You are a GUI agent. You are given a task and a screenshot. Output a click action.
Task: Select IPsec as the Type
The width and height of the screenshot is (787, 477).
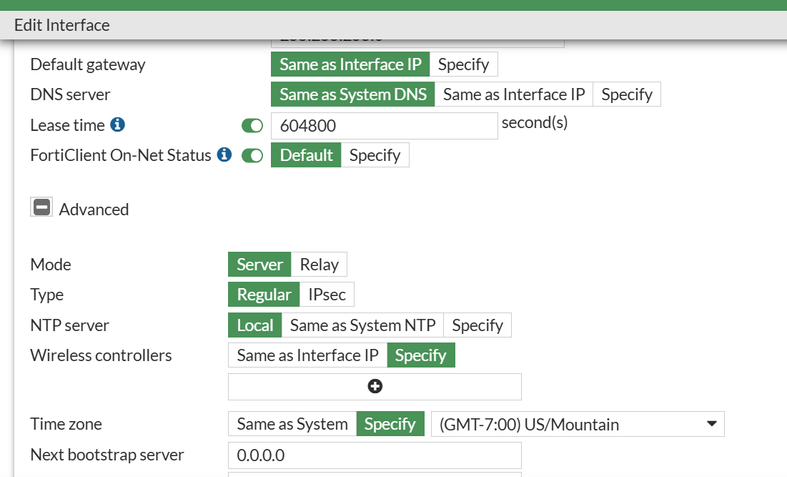coord(327,295)
